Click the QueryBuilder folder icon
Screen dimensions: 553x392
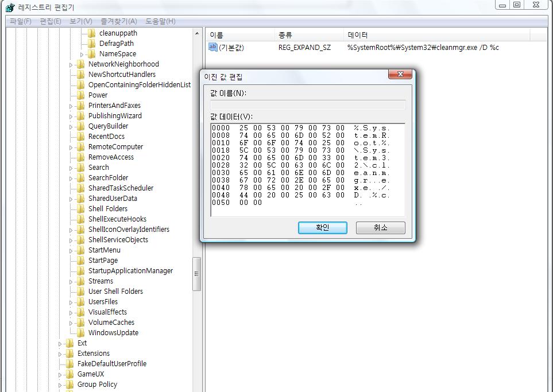(x=81, y=126)
